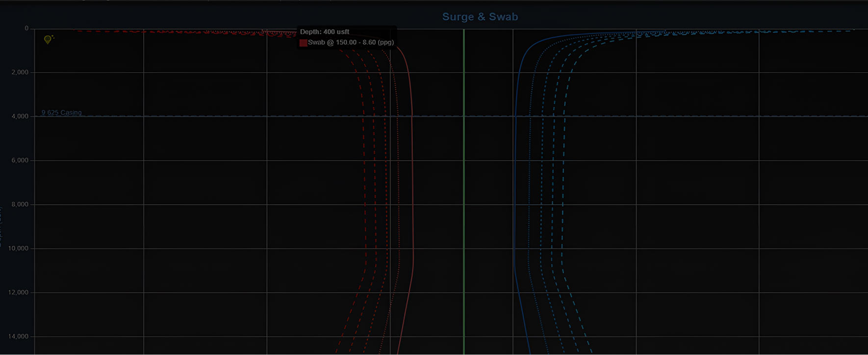Select the Surge & Swab chart title
The height and width of the screenshot is (355, 868).
click(x=480, y=17)
